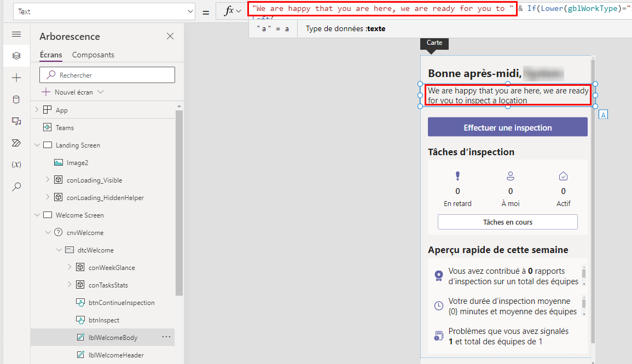
Task: Open Insert plus icon in left rail
Action: [16, 78]
